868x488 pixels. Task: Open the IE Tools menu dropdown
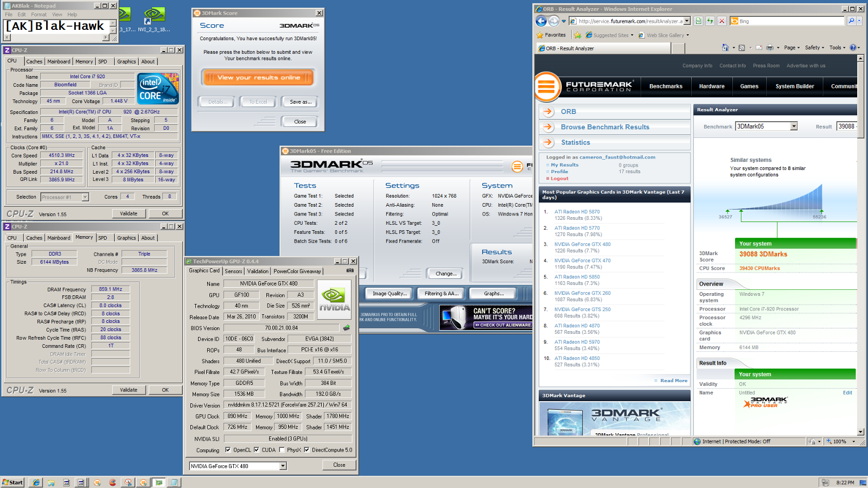pos(837,47)
